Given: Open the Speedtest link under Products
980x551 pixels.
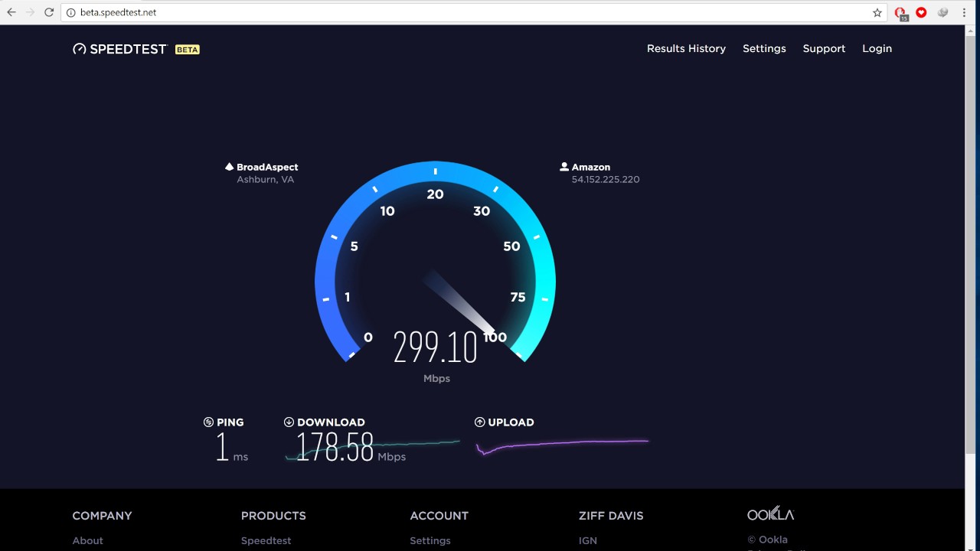Looking at the screenshot, I should tap(266, 540).
